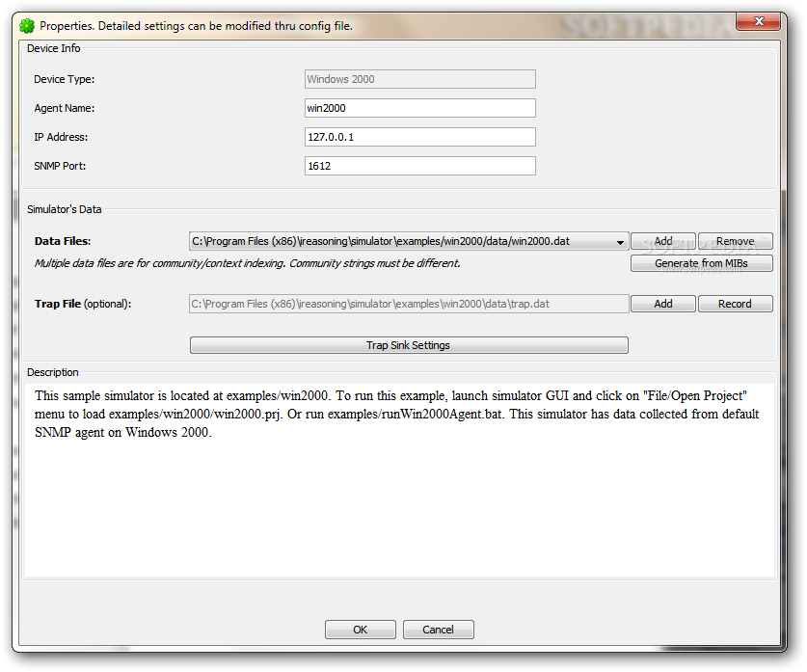Remove the selected data file
The height and width of the screenshot is (672, 807).
tap(735, 241)
